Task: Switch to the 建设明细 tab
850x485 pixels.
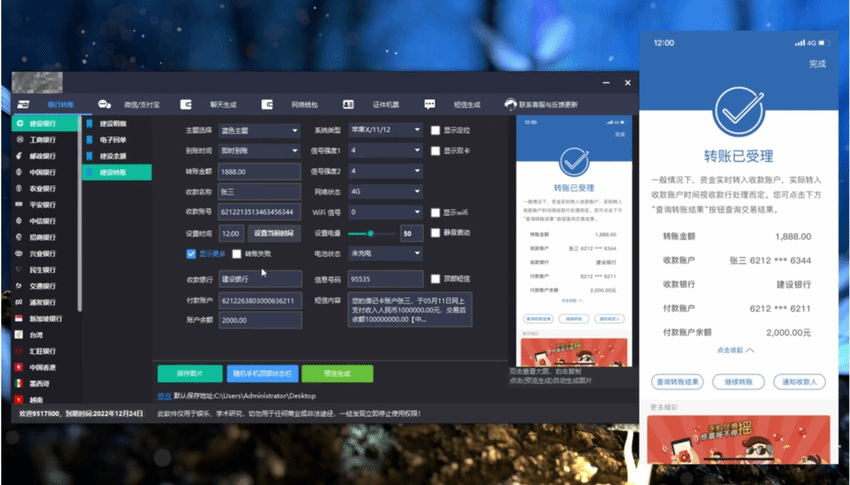Action: point(114,123)
